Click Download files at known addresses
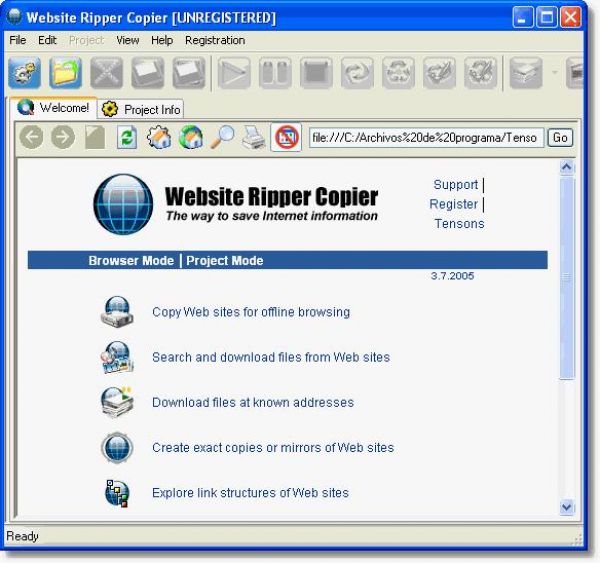The width and height of the screenshot is (600, 563). click(x=253, y=402)
